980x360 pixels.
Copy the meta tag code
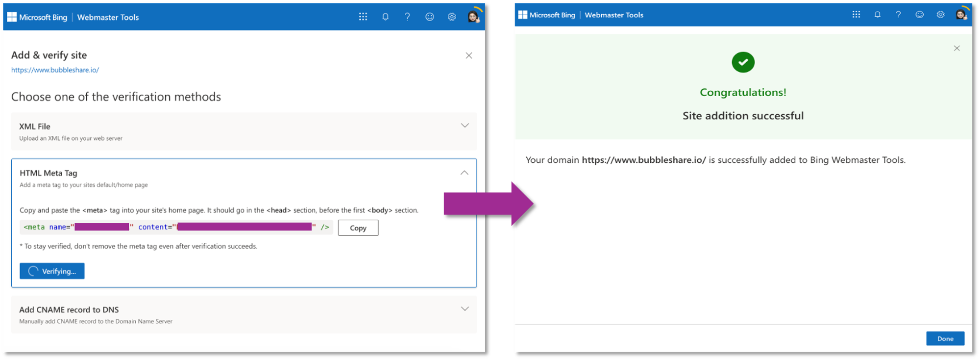[358, 228]
